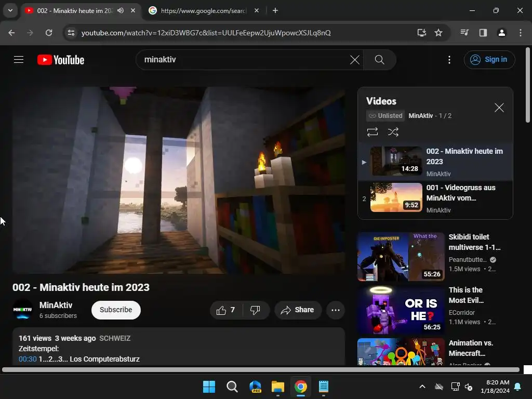Go to YouTube home via logo
Screen dimensions: 532x399
click(61, 60)
